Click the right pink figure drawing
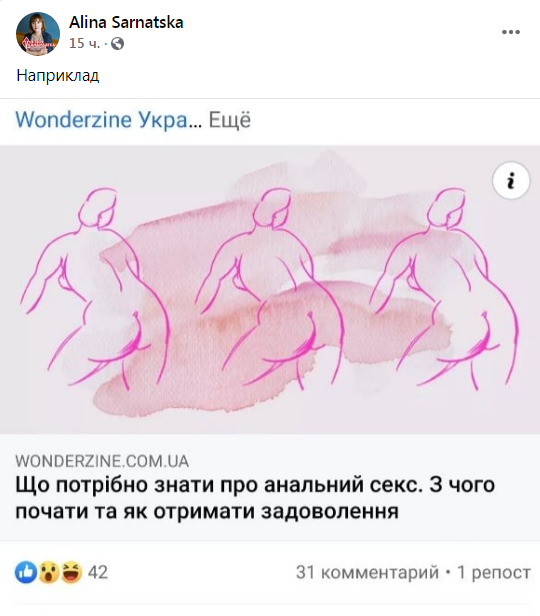The height and width of the screenshot is (616, 540). (x=444, y=289)
